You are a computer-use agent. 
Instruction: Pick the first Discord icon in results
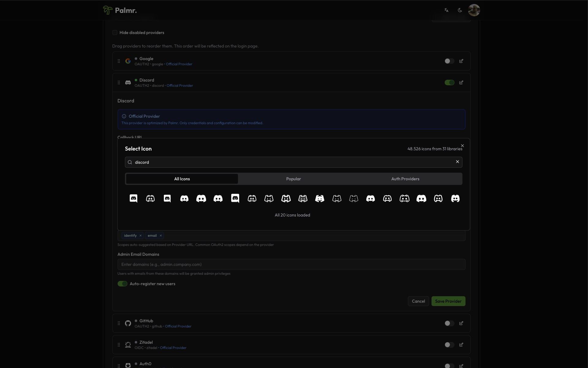coord(134,198)
